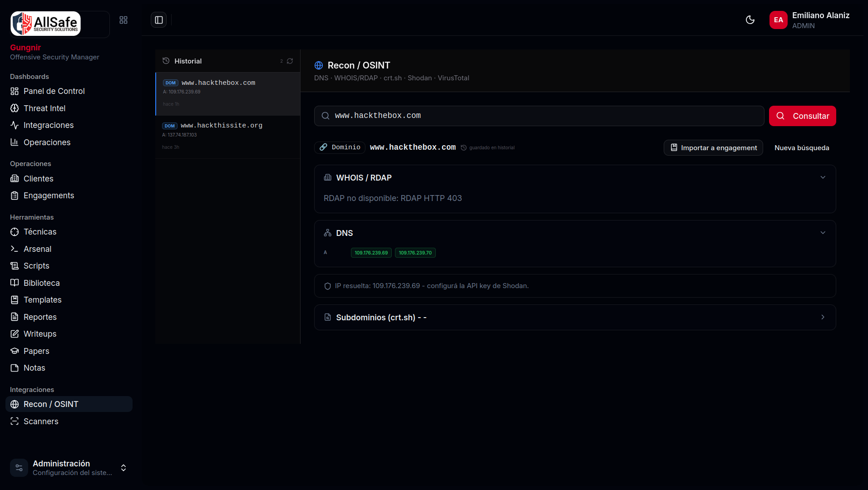This screenshot has height=490, width=868.
Task: Select www.hackthebox.com history entry
Action: click(x=228, y=94)
